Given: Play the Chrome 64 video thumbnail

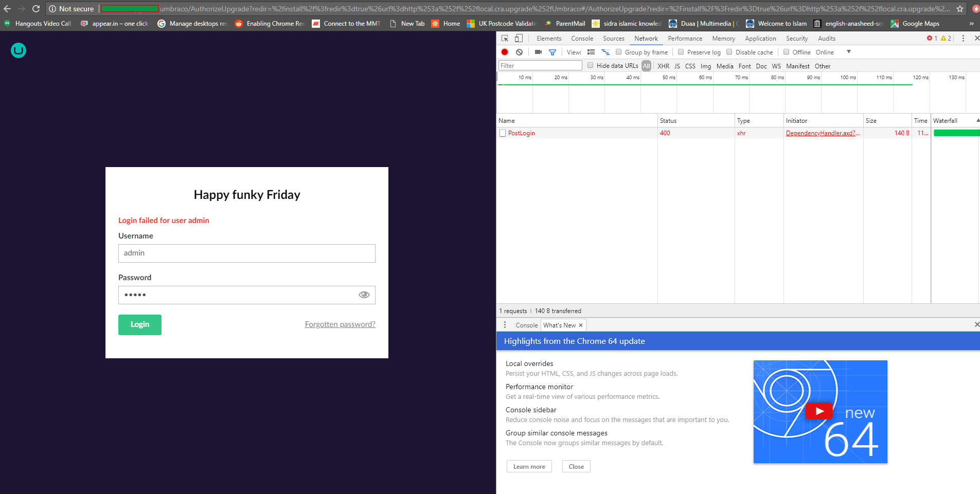Looking at the screenshot, I should pos(819,411).
